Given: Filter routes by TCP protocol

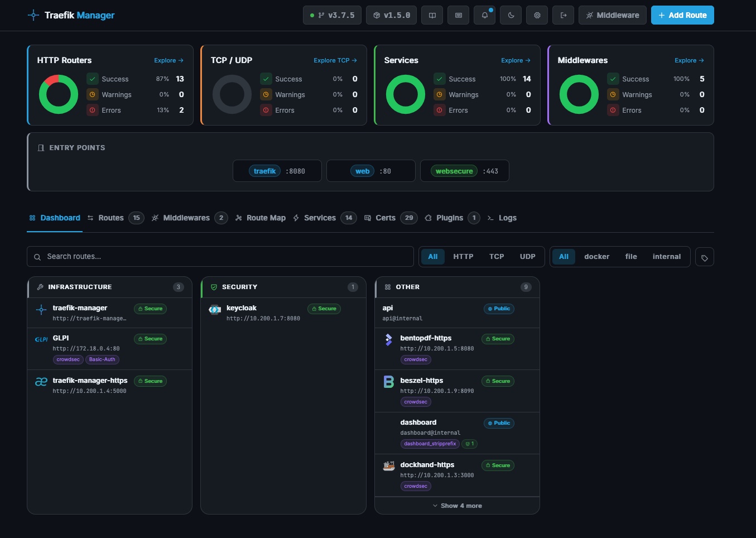Looking at the screenshot, I should pos(497,257).
